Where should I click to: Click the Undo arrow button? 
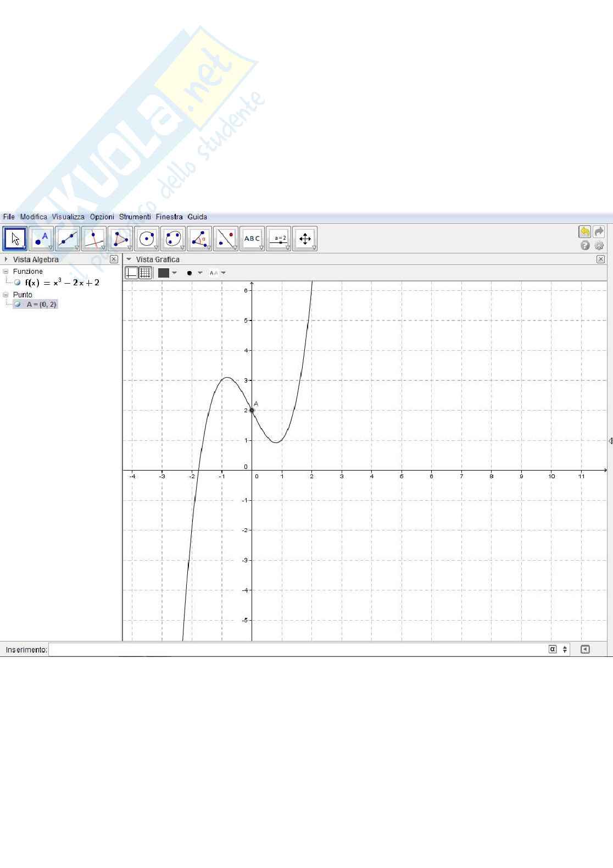pos(584,232)
